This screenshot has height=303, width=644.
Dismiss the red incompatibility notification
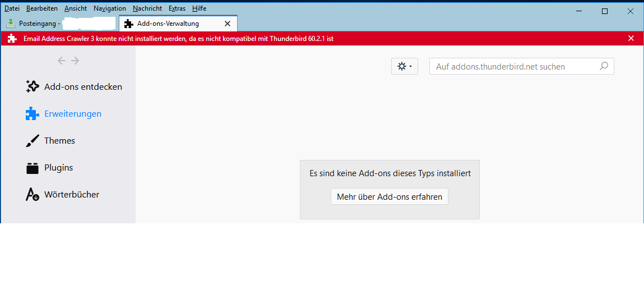point(631,38)
